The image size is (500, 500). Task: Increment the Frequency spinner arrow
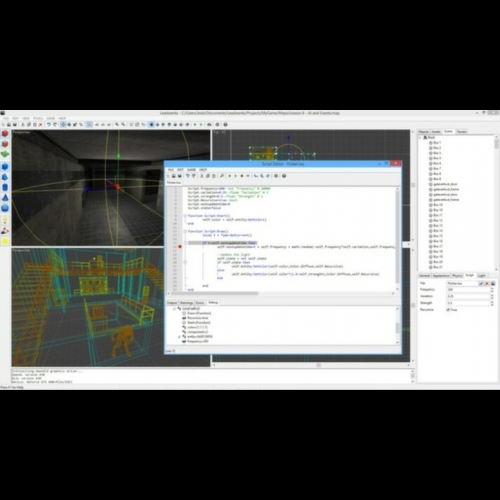click(492, 288)
